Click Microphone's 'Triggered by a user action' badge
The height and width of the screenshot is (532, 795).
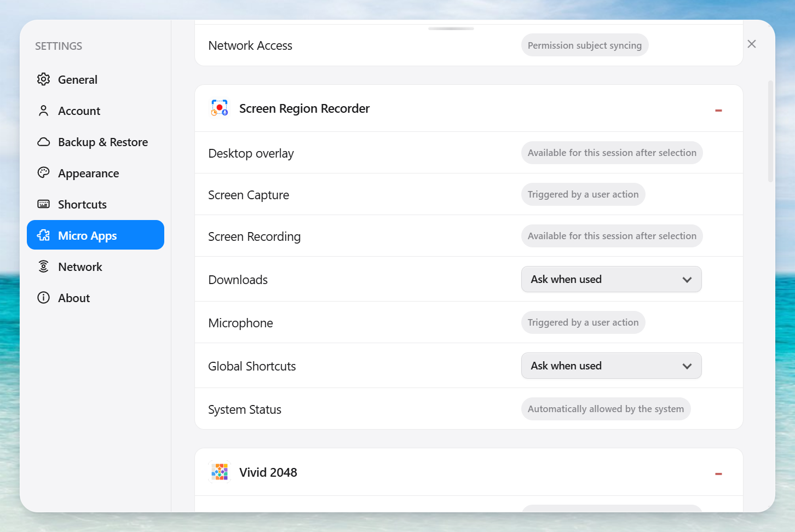[x=583, y=322]
